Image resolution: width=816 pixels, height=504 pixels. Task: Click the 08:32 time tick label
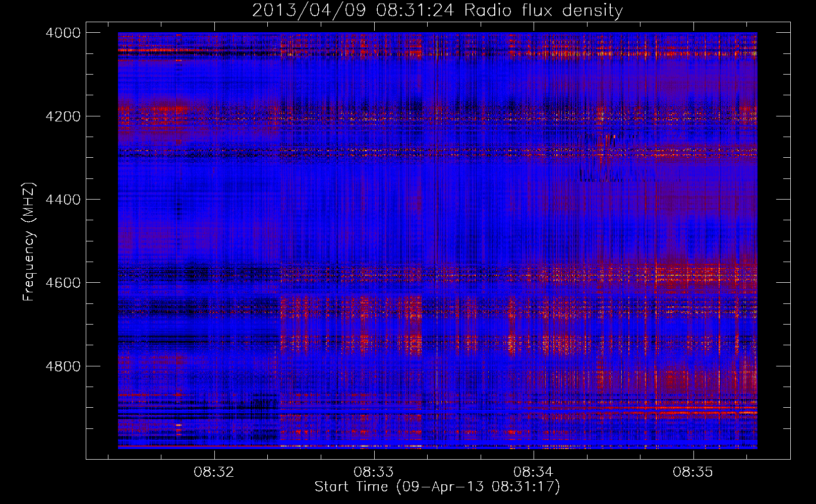click(x=214, y=472)
